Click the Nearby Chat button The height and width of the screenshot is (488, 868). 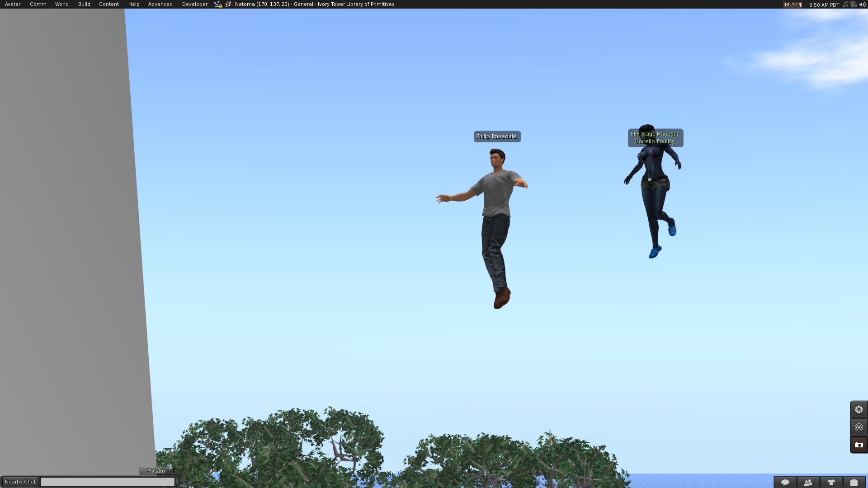20,482
